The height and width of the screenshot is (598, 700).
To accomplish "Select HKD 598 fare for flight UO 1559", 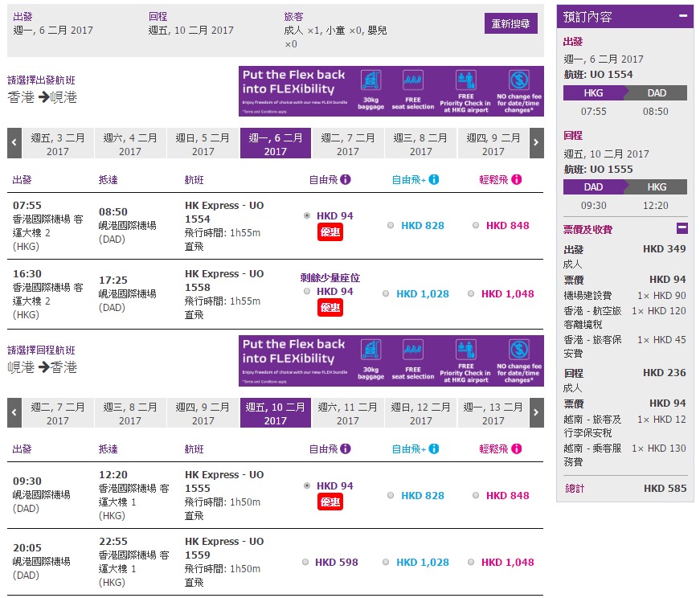I will coord(305,562).
